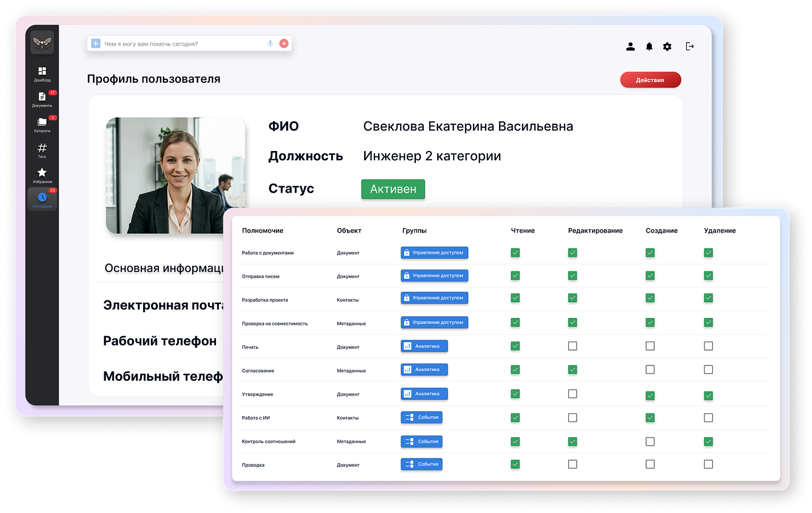This screenshot has height=513, width=812.
Task: Click the moth logo in the sidebar
Action: click(42, 42)
